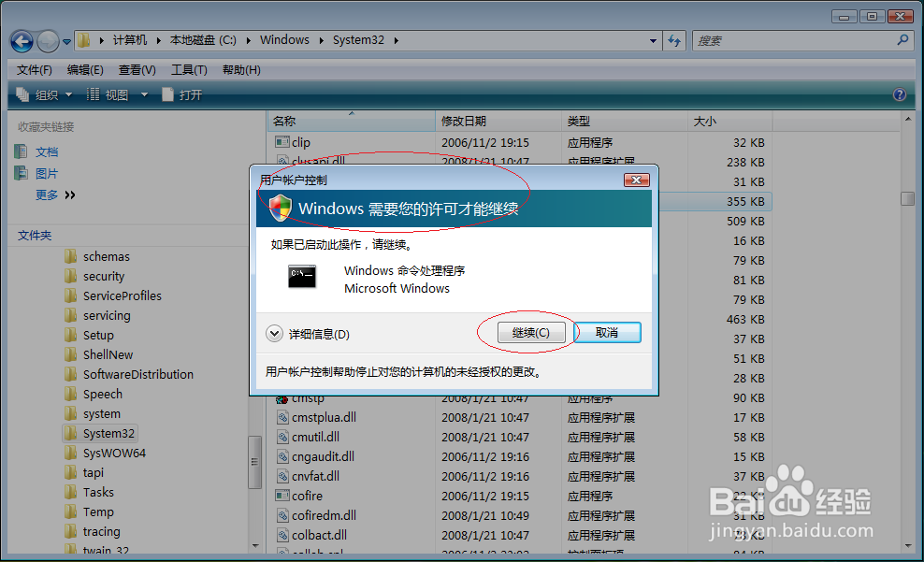The image size is (924, 562).
Task: Click the search magnifier icon
Action: coord(902,40)
